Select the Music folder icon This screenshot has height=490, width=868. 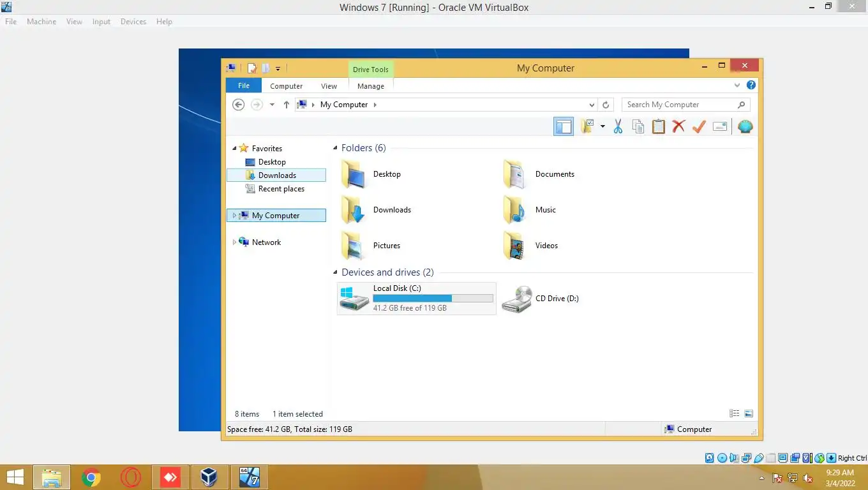coord(514,210)
